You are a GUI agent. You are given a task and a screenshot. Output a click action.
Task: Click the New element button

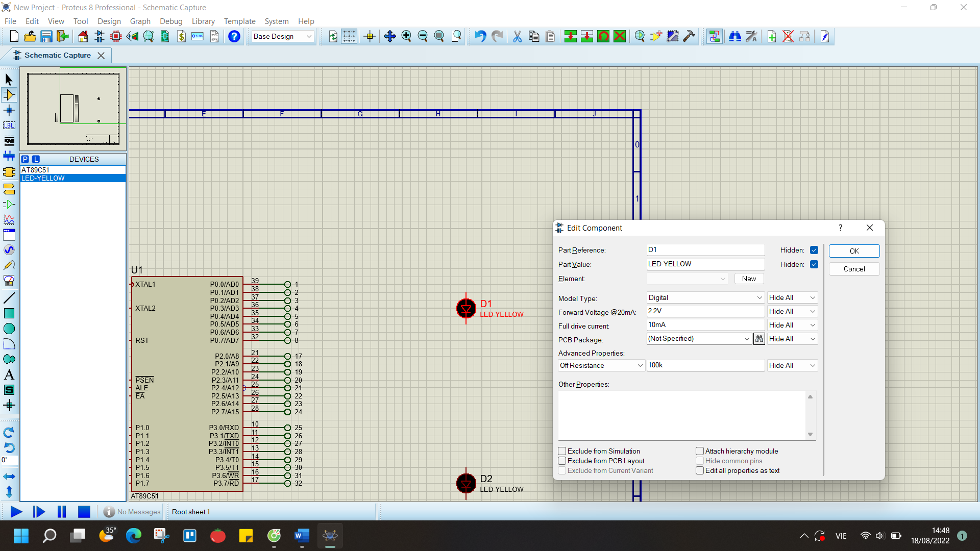749,279
